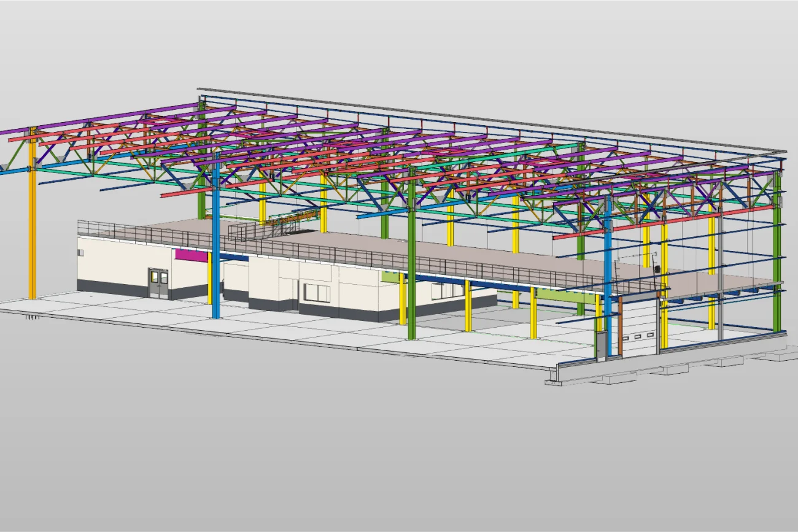Click the small gray personnel door beside it
Image resolution: width=798 pixels, height=532 pixels.
tap(602, 347)
